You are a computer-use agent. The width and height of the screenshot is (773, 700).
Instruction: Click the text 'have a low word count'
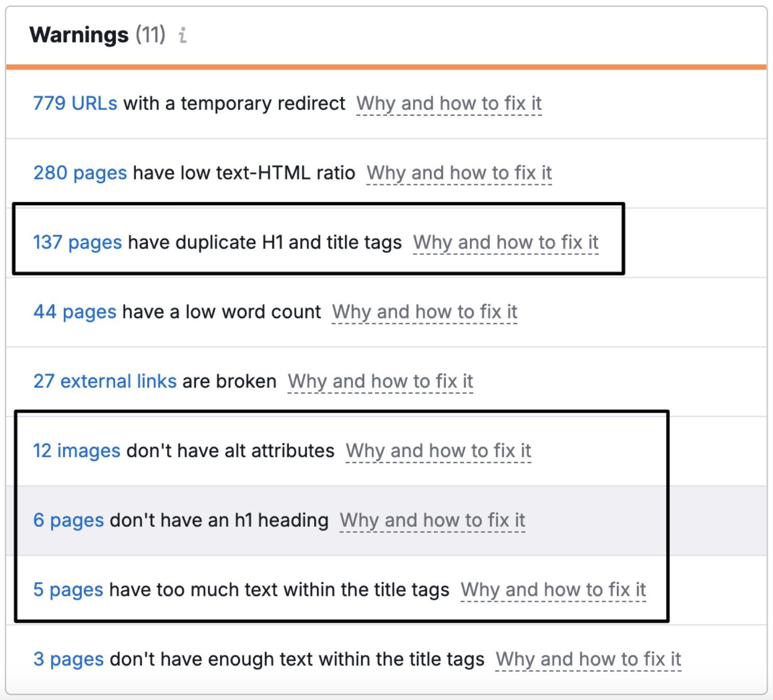[221, 312]
